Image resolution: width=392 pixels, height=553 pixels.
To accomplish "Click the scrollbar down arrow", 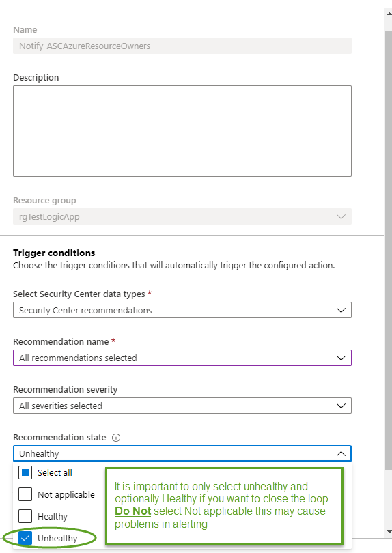I will point(389,531).
